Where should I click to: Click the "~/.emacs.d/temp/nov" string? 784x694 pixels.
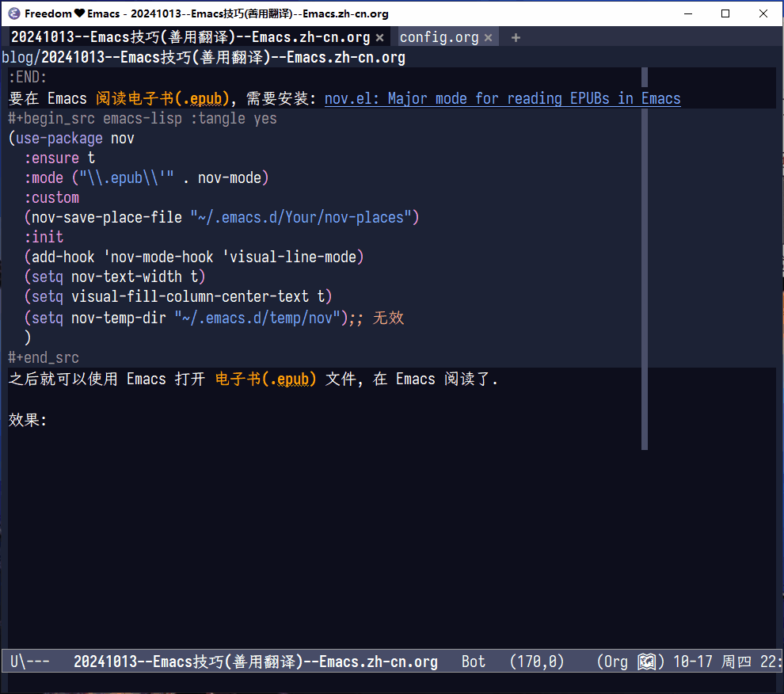(x=257, y=318)
